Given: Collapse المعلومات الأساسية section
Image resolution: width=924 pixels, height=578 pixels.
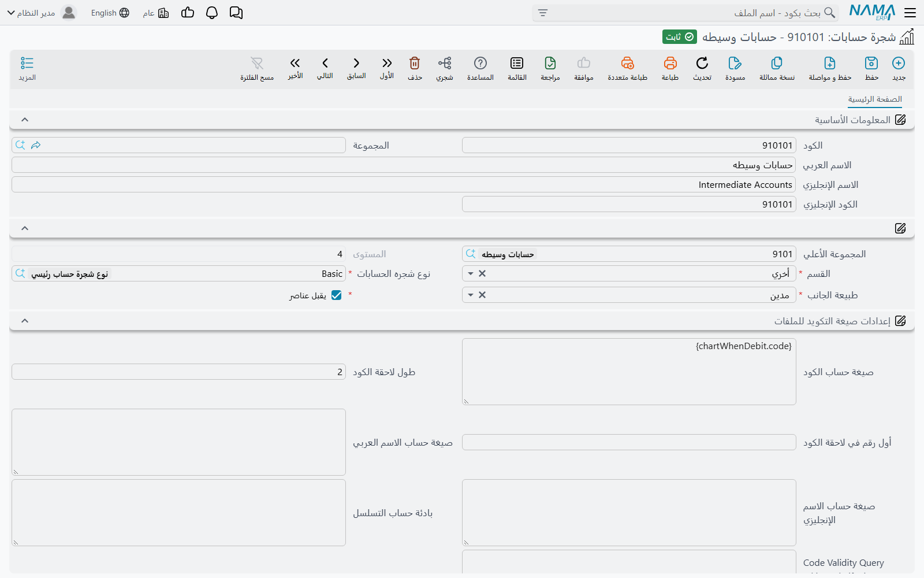Looking at the screenshot, I should (25, 120).
